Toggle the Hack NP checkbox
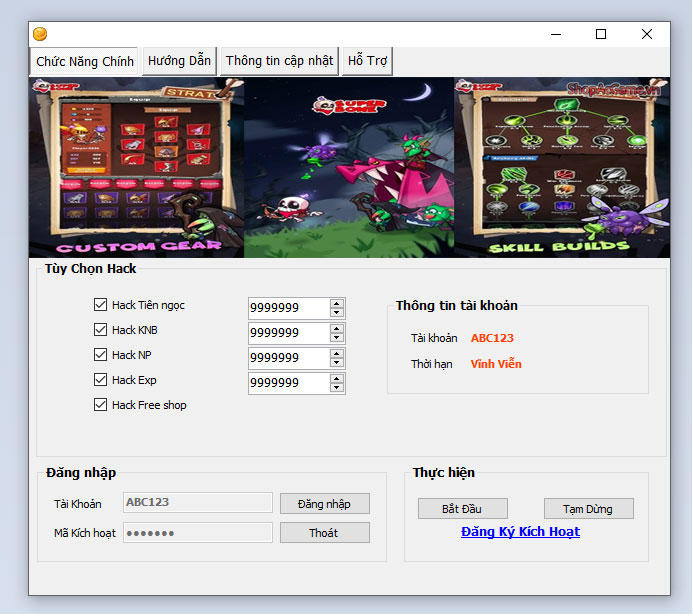The width and height of the screenshot is (693, 616). 100,354
